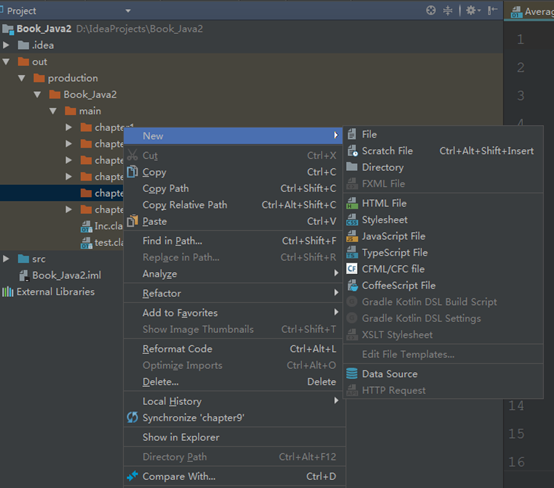Screen dimensions: 554x488
Task: Select the New menu item
Action: click(233, 136)
